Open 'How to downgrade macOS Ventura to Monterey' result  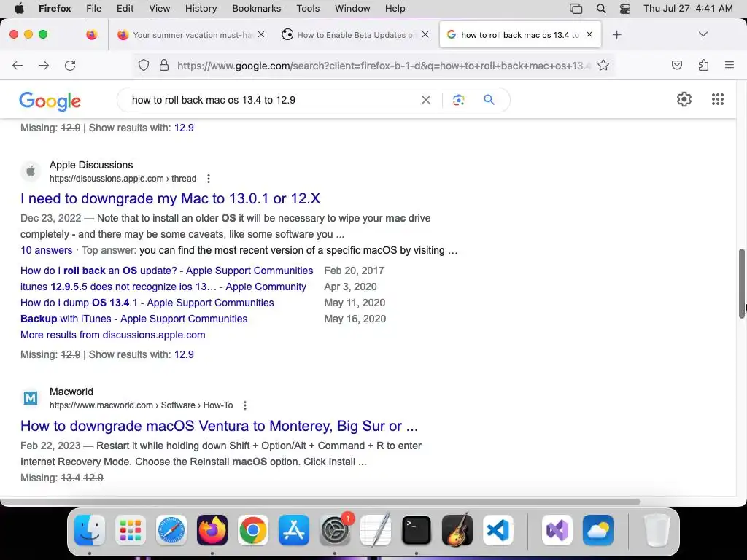(x=219, y=426)
